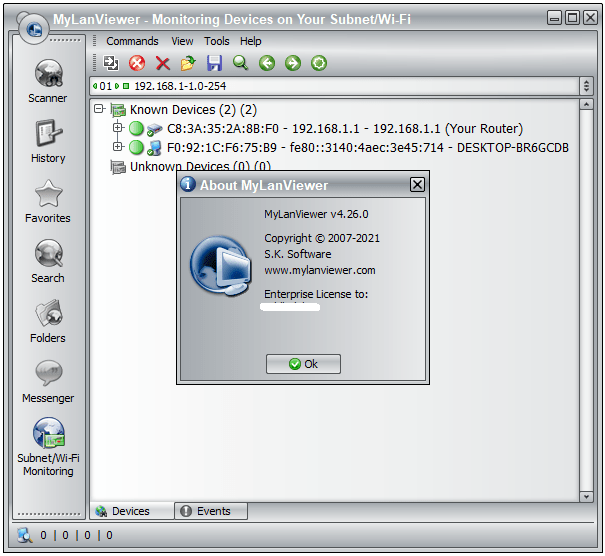
Task: Click the 01 subnet index indicator
Action: pos(105,86)
